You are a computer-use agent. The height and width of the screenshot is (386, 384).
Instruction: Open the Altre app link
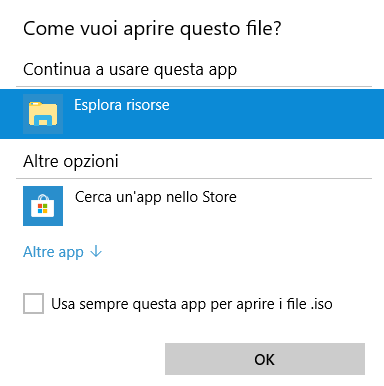pos(62,252)
